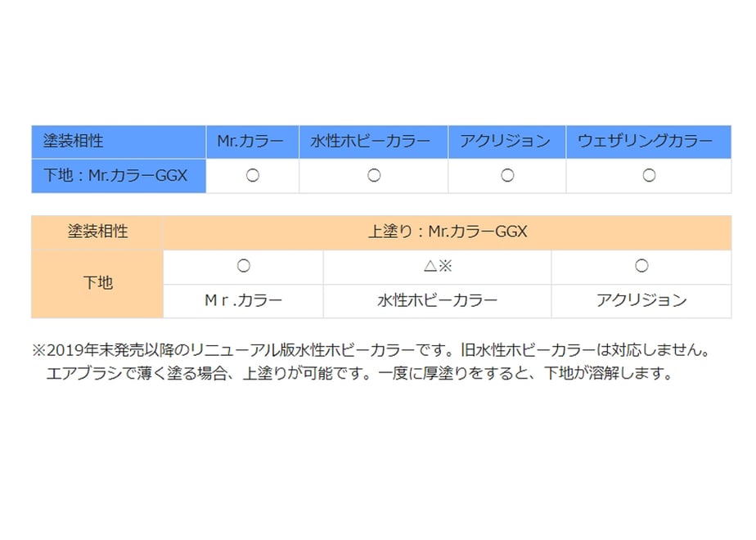
Task: Select the アクリジョン column header in blue table
Action: 506,142
